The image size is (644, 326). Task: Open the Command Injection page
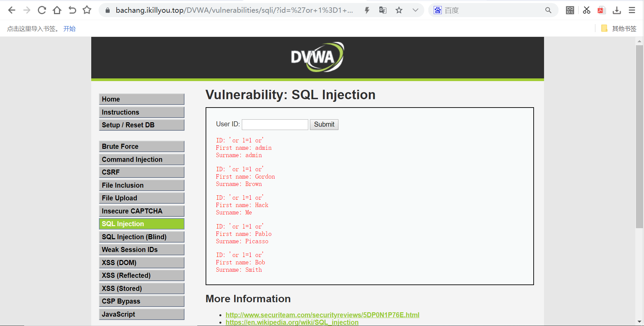click(x=142, y=159)
